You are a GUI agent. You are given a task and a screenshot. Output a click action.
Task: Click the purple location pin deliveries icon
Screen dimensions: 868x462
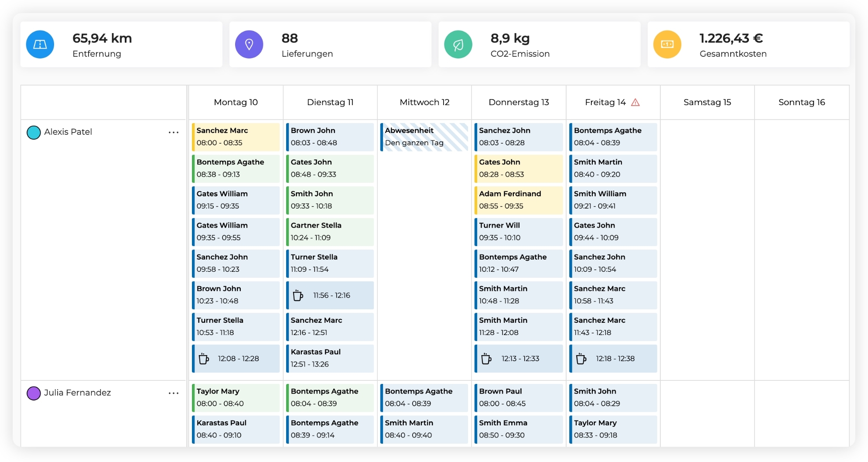pos(249,44)
